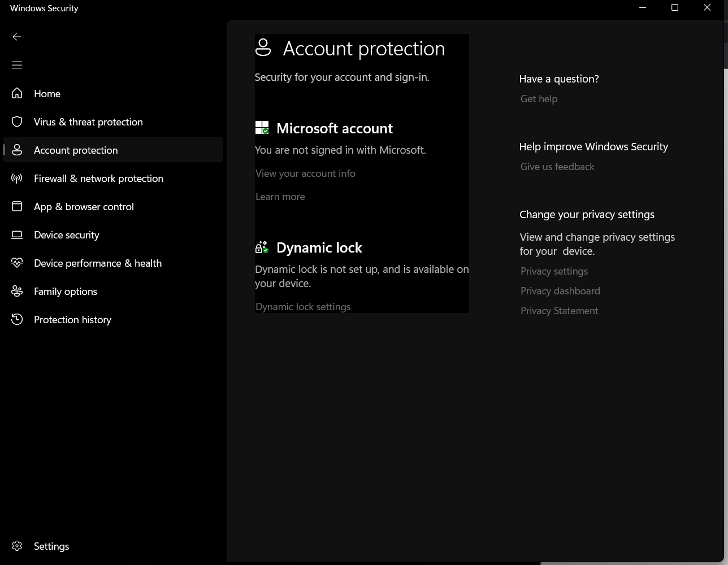Click the App & browser control window icon

[x=17, y=206]
